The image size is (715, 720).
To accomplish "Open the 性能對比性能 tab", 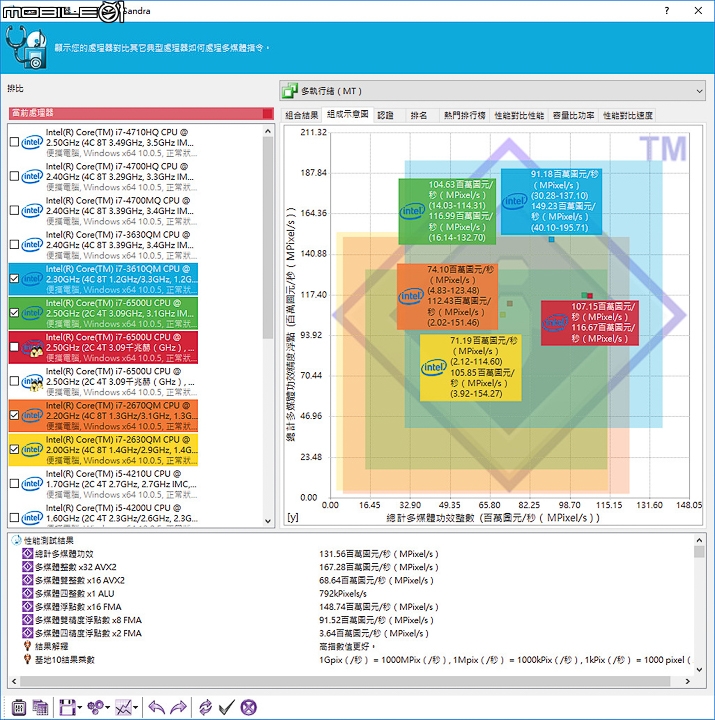I will pos(519,115).
